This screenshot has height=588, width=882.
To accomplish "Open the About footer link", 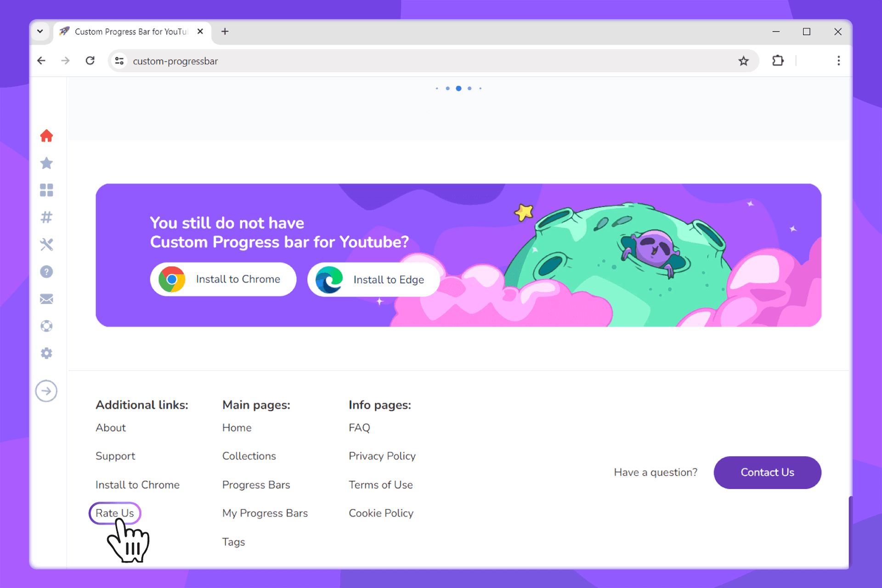I will tap(110, 428).
